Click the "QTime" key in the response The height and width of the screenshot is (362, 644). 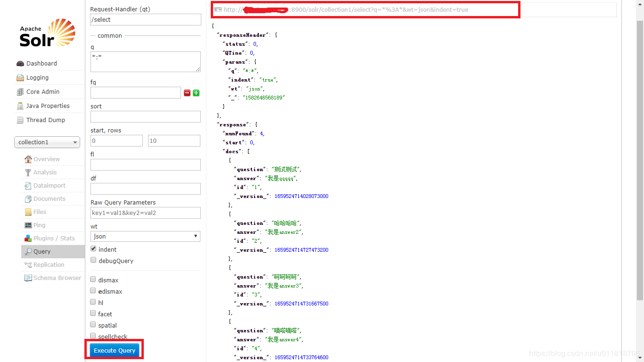[233, 53]
